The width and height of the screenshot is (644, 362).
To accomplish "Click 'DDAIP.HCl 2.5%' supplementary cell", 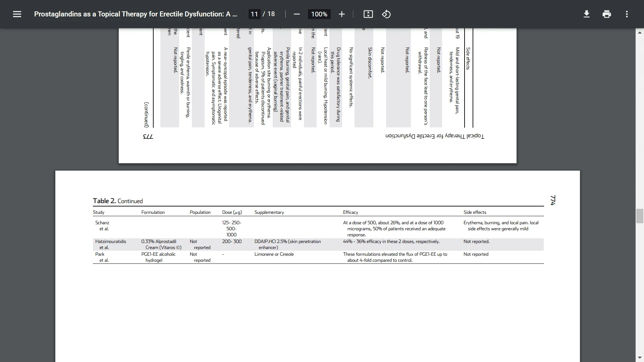I will [x=287, y=244].
